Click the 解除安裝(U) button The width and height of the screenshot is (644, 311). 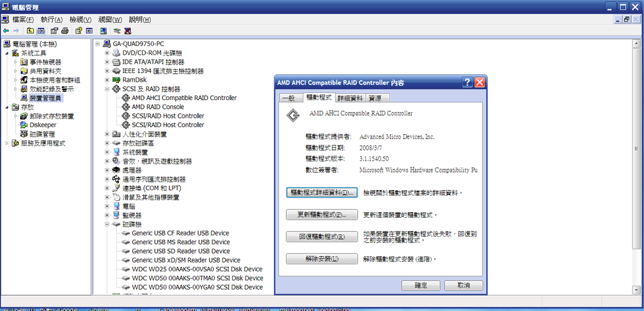tap(322, 259)
